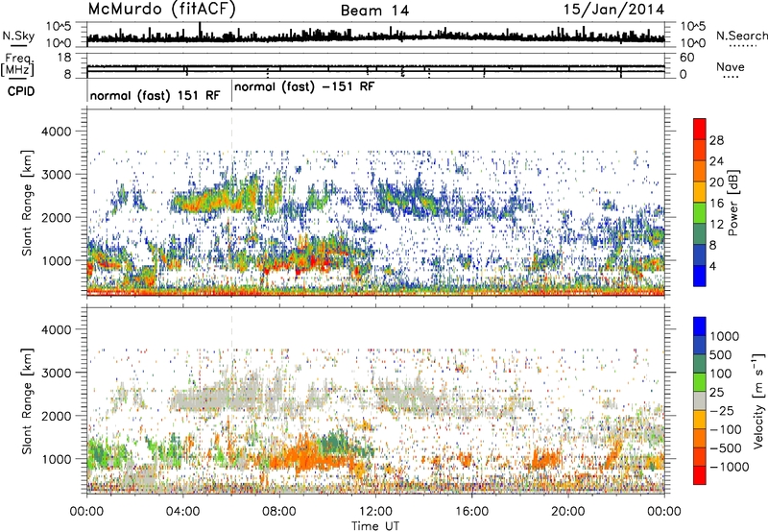Click the '16:00' time axis label
Image resolution: width=768 pixels, height=532 pixels.
[471, 512]
